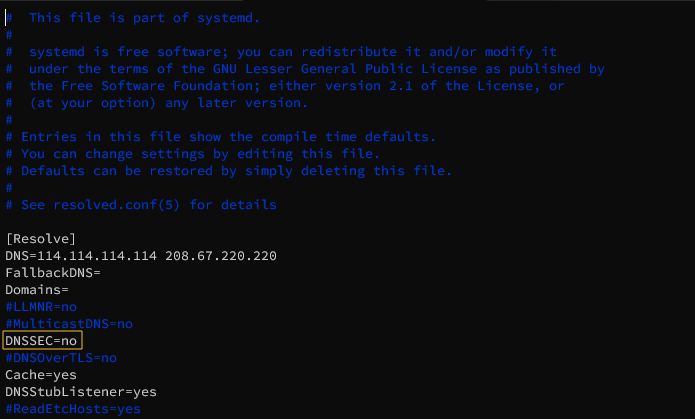Place cursor on the [Resolve] section header
695x419 pixels.
(41, 239)
